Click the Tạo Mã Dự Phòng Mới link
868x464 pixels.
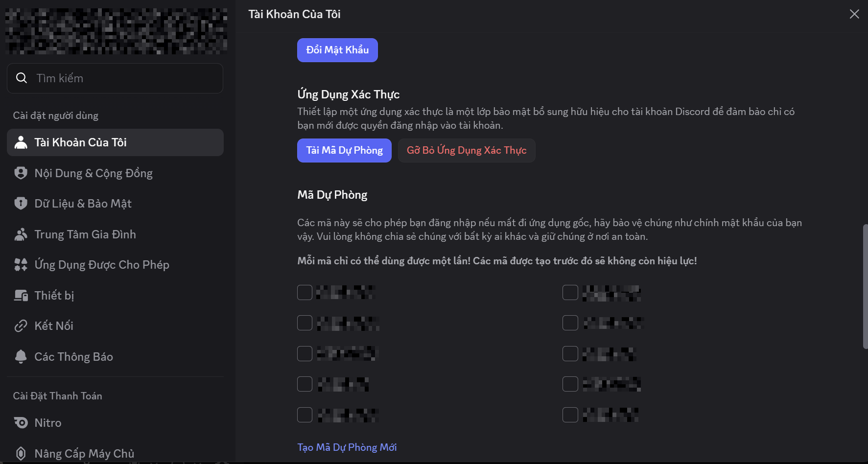[x=347, y=447]
